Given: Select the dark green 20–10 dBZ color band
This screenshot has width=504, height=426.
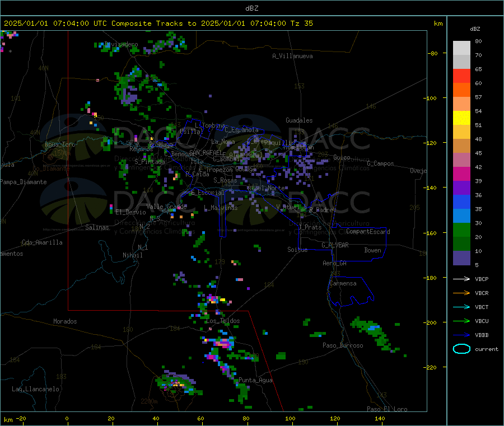Looking at the screenshot, I should pyautogui.click(x=461, y=244).
